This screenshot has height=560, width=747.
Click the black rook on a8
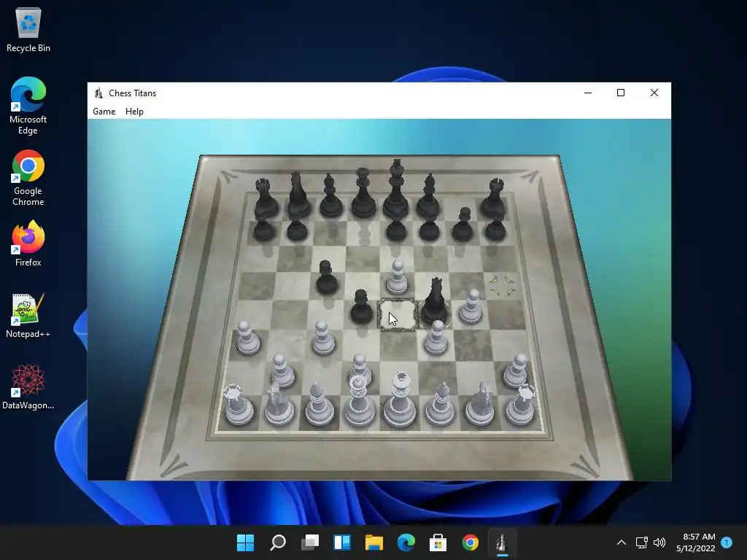coord(266,198)
